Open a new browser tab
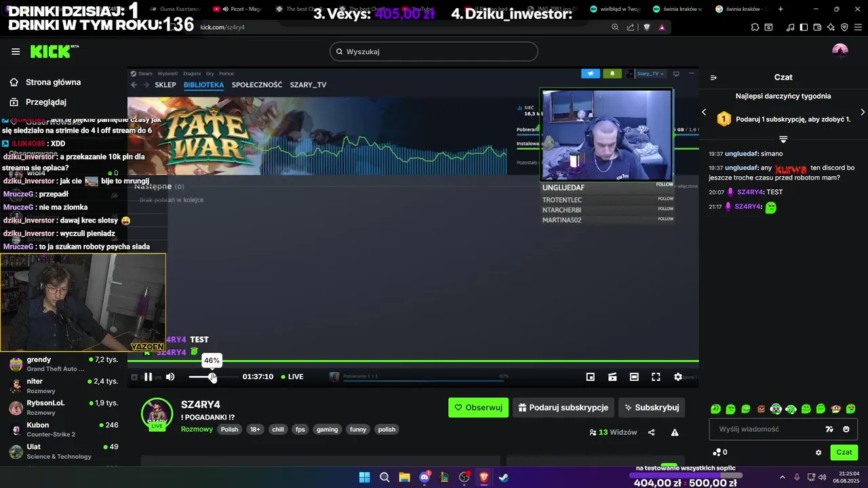The height and width of the screenshot is (488, 868). tap(781, 9)
